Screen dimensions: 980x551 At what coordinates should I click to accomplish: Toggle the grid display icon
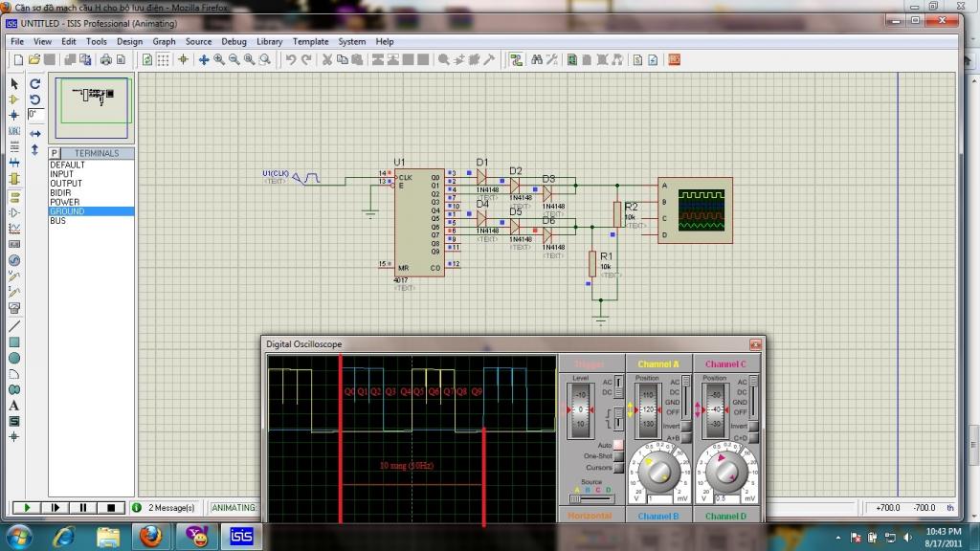pyautogui.click(x=164, y=59)
